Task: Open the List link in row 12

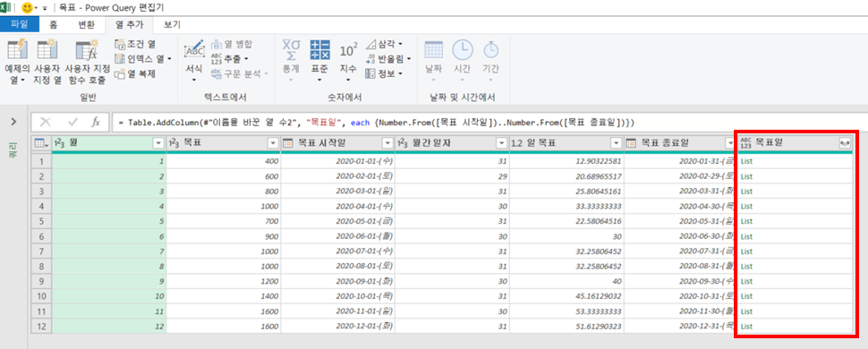Action: click(746, 326)
